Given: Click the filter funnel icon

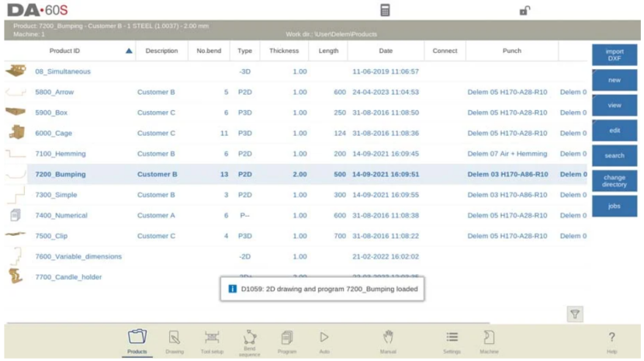Looking at the screenshot, I should pyautogui.click(x=575, y=314).
